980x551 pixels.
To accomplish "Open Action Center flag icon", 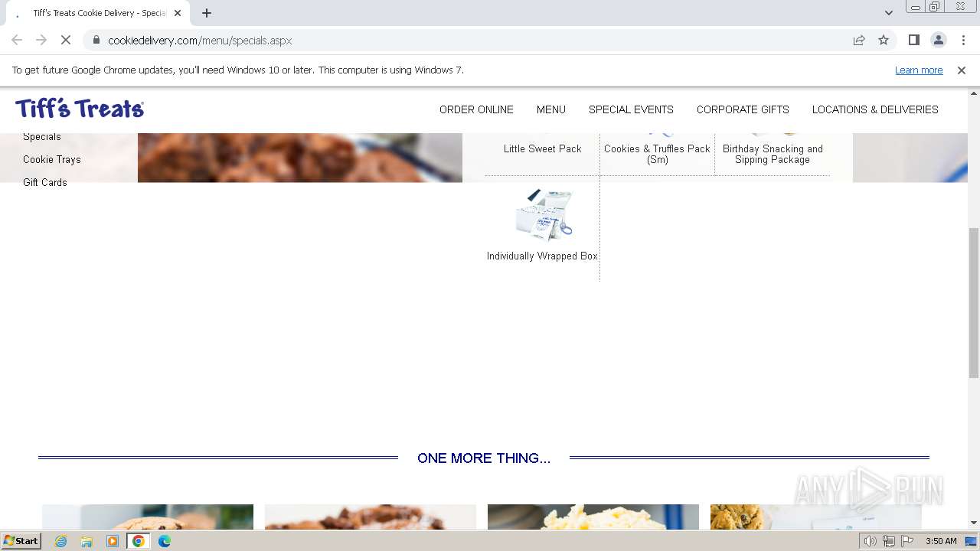I will click(907, 541).
